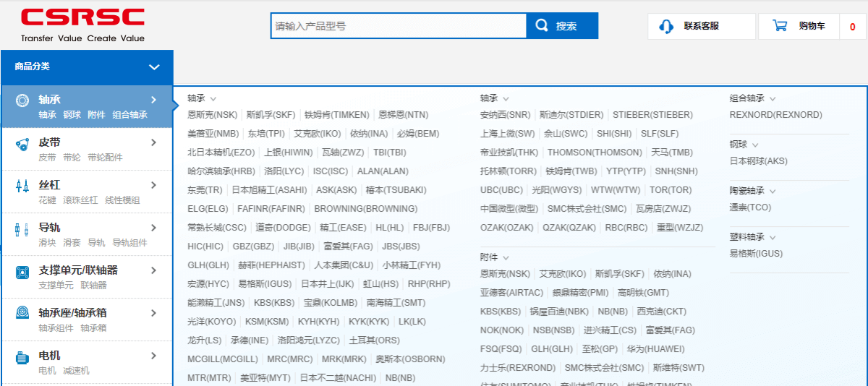Expand the 丝杠 sidebar arrow
This screenshot has width=868, height=386.
coord(153,185)
